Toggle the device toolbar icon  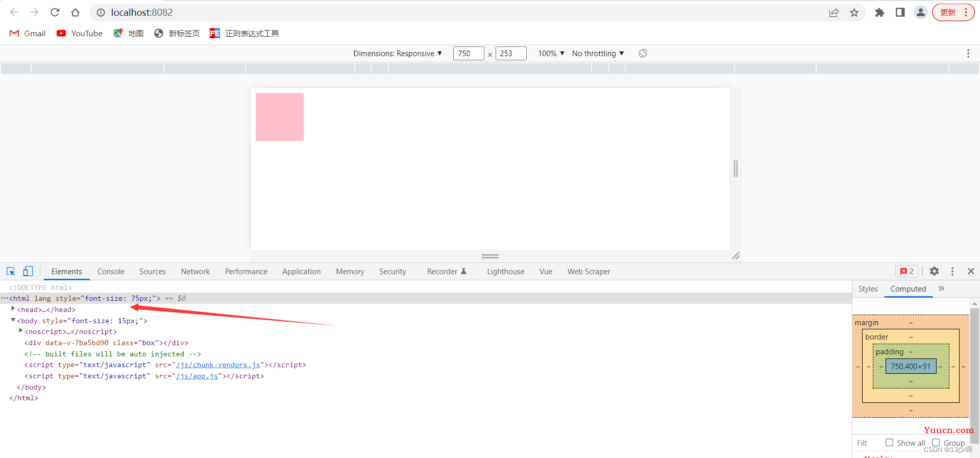coord(28,271)
